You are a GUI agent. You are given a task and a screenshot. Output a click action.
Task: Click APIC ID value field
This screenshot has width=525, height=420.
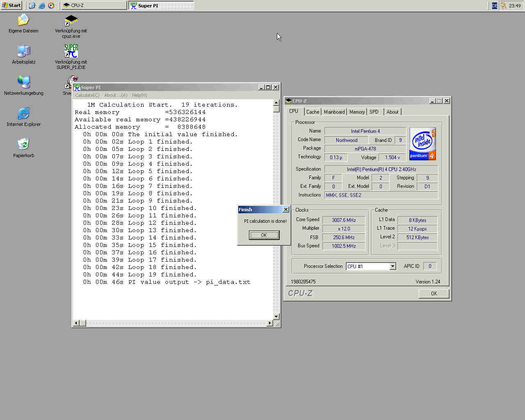click(429, 266)
